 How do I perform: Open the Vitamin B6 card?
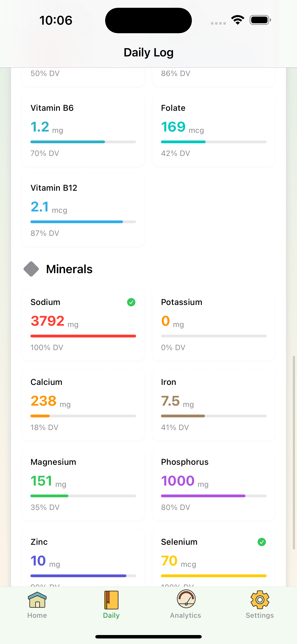(83, 131)
